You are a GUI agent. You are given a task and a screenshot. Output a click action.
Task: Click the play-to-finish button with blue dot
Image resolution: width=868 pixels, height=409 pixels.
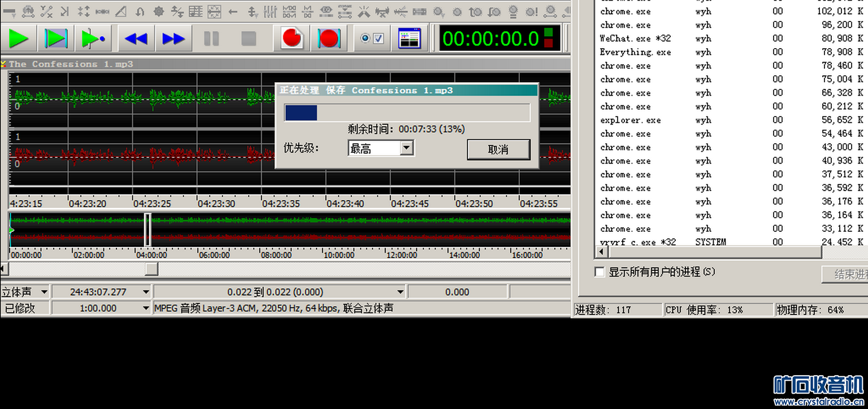93,38
